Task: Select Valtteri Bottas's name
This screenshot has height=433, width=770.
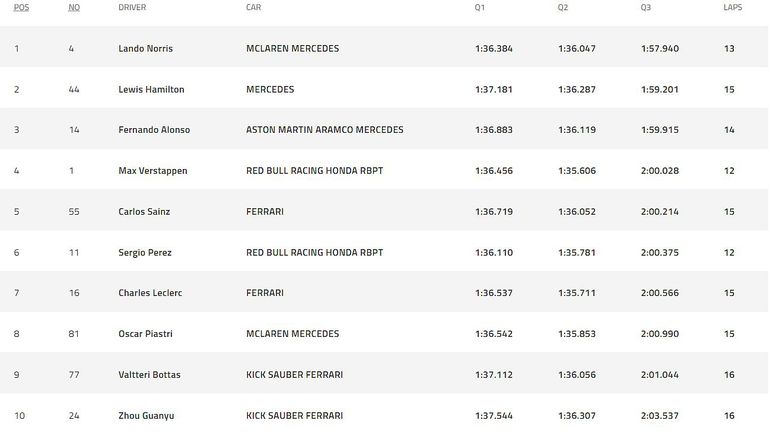Action: pyautogui.click(x=149, y=375)
